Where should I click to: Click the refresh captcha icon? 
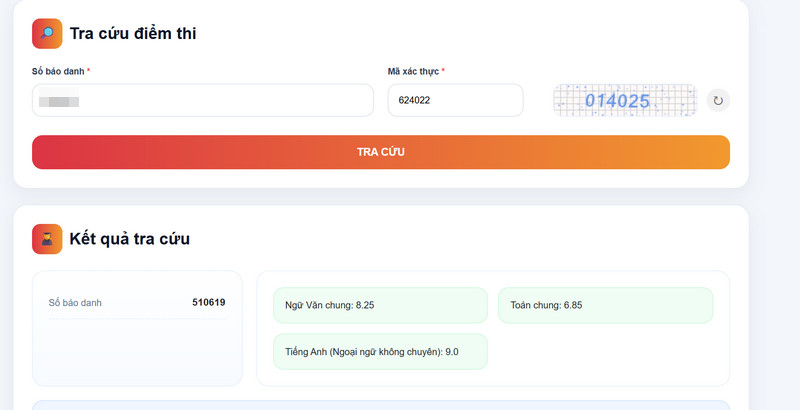tap(718, 100)
